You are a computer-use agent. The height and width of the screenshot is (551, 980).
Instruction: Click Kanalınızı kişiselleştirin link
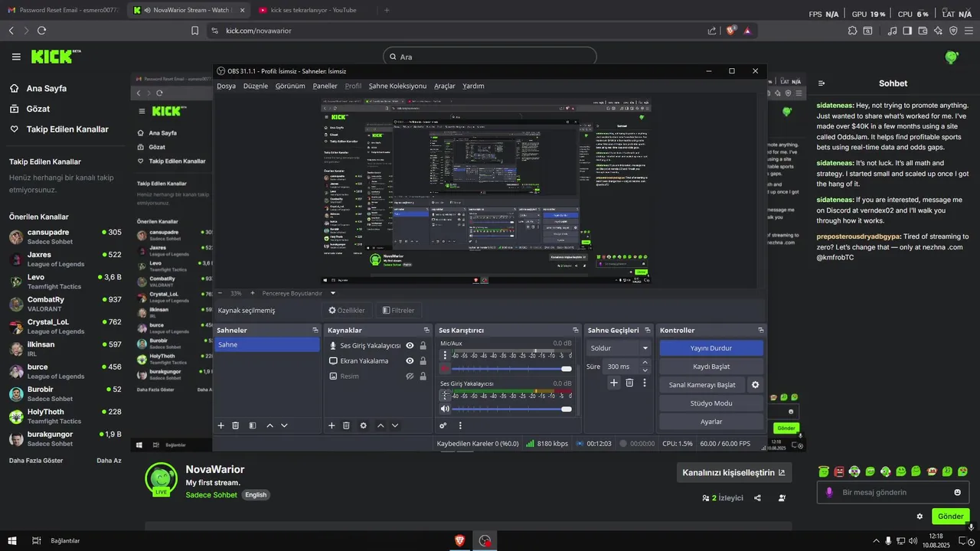(x=733, y=472)
